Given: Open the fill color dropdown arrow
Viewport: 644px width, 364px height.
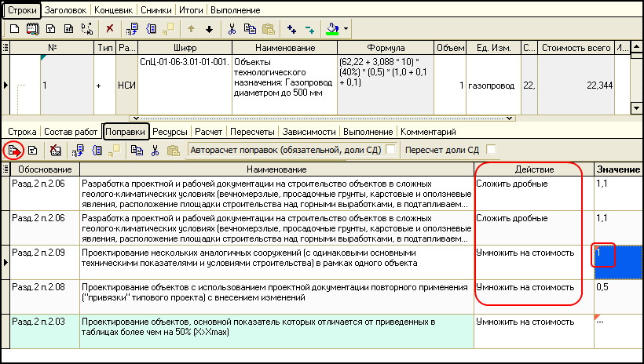Looking at the screenshot, I should (x=346, y=28).
